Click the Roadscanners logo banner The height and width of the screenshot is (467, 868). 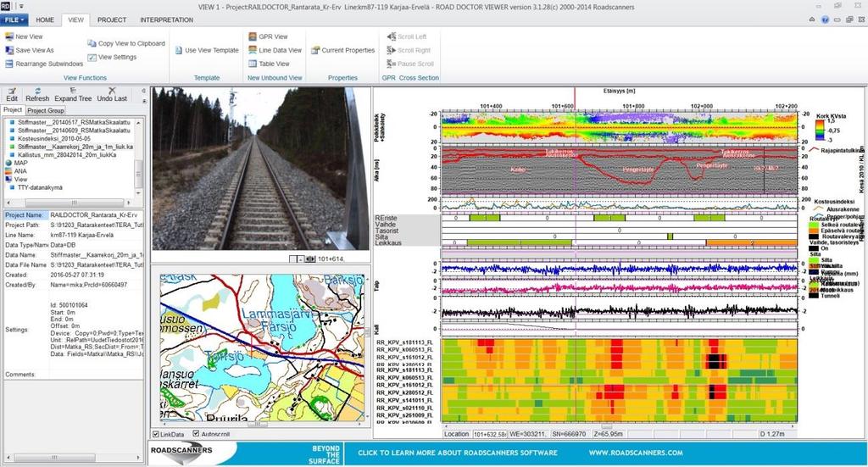coord(192,453)
